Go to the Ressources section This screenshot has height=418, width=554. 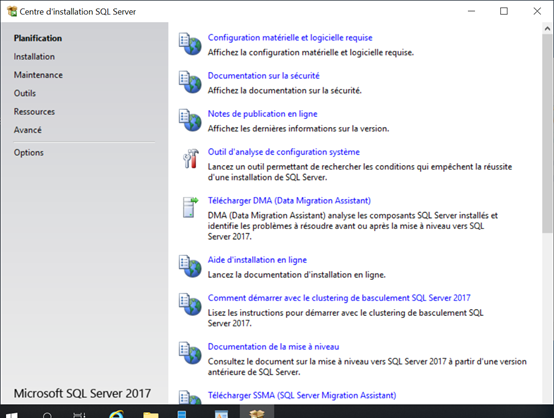[x=34, y=112]
